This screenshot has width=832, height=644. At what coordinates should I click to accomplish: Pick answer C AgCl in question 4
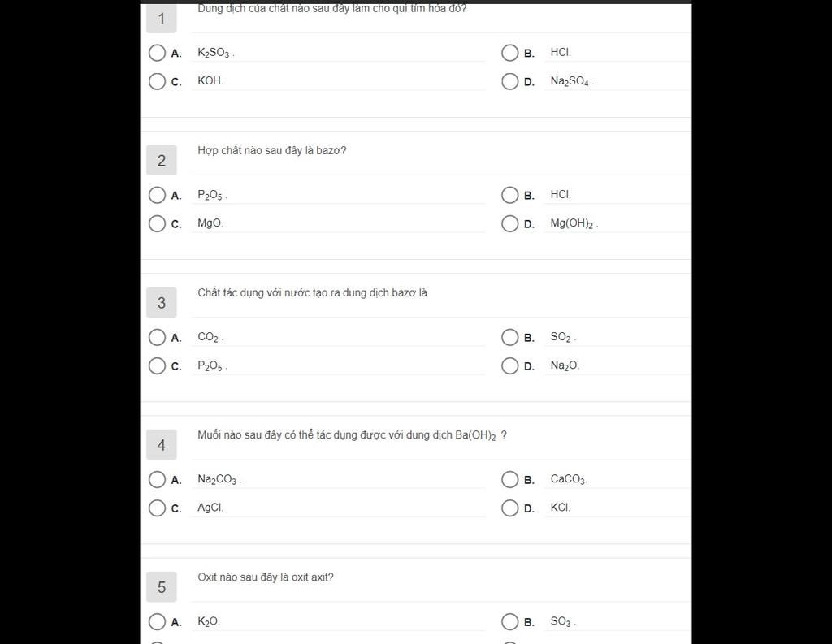[x=157, y=508]
